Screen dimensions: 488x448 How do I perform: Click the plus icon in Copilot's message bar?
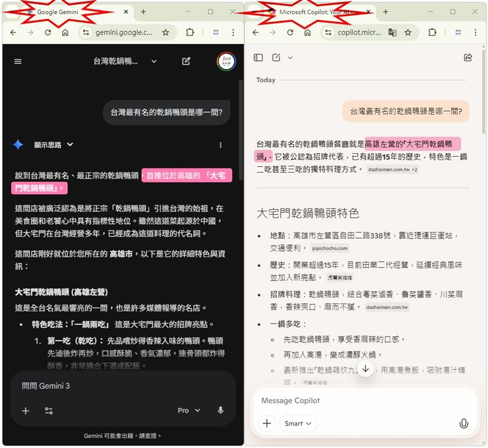pos(267,423)
